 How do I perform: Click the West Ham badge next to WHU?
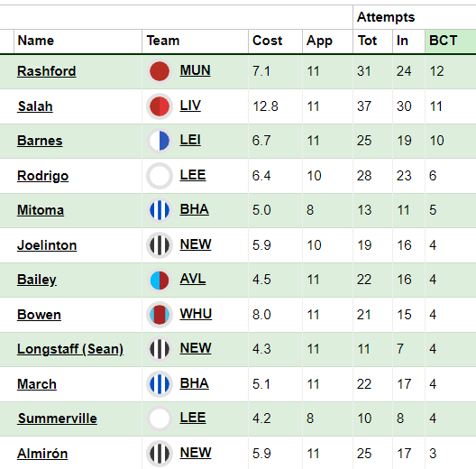click(x=160, y=315)
